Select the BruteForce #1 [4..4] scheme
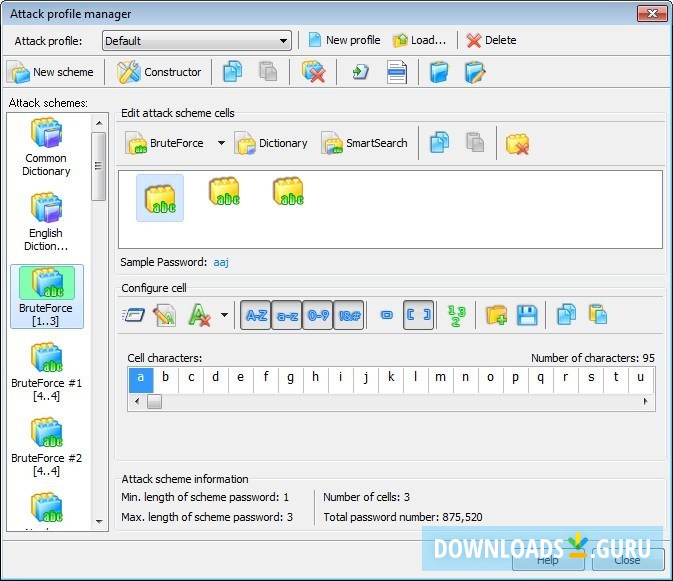 click(46, 372)
